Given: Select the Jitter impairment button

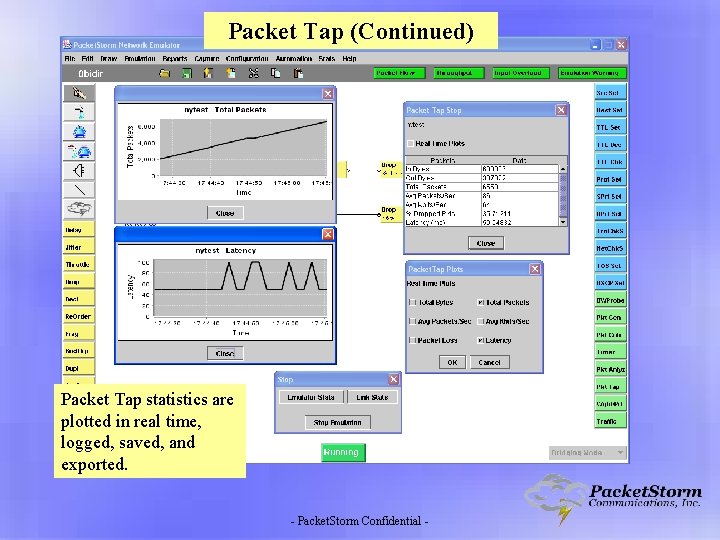Looking at the screenshot, I should 79,247.
